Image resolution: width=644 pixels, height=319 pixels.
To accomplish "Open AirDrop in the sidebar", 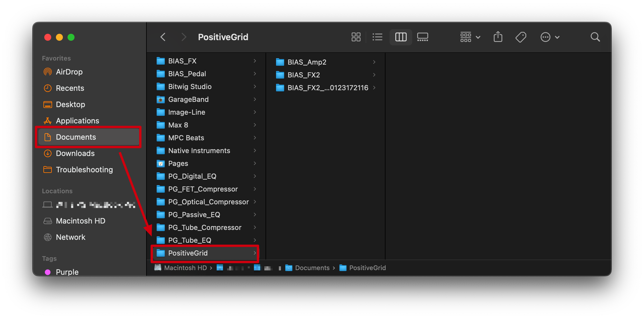I will coord(69,72).
